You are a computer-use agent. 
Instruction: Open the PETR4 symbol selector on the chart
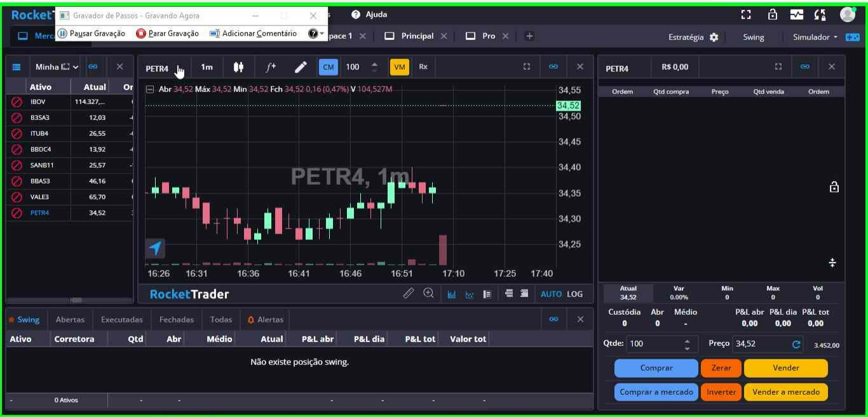pos(157,69)
